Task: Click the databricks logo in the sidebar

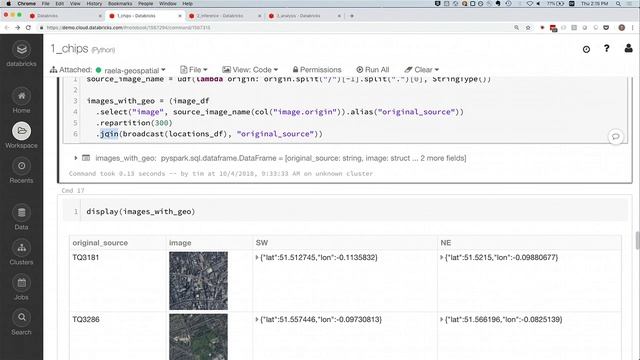Action: (21, 54)
